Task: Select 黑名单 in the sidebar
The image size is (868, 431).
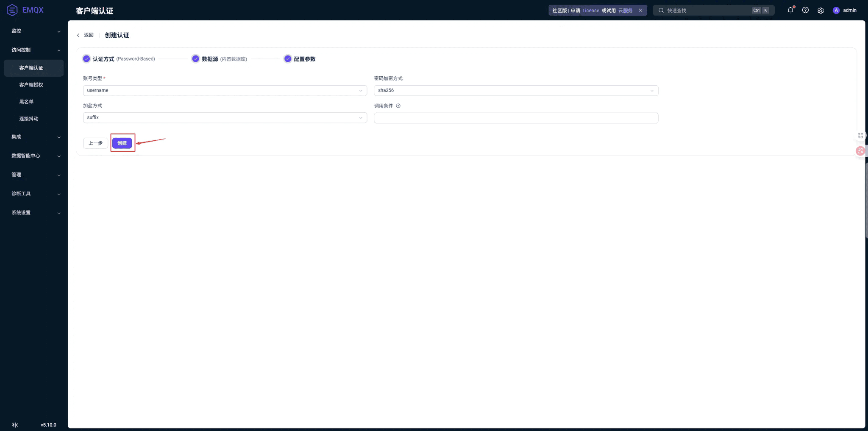Action: (26, 102)
